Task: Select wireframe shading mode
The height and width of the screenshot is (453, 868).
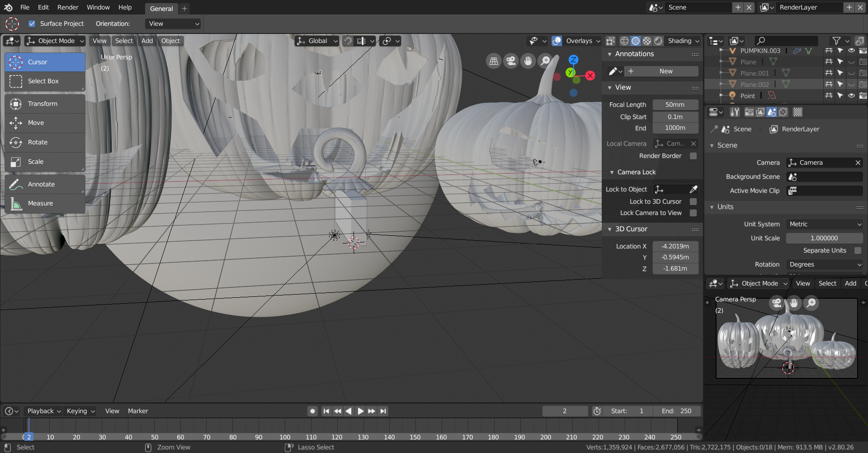Action: [624, 41]
